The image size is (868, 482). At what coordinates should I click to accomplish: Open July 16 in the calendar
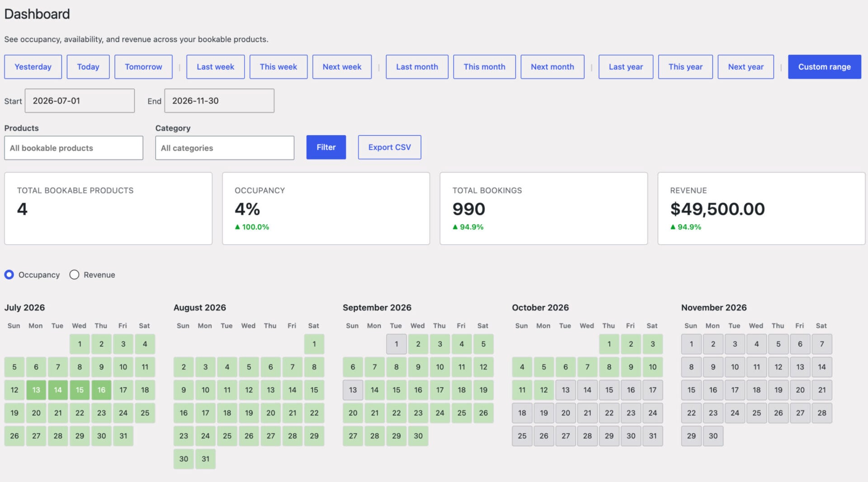[x=101, y=390]
